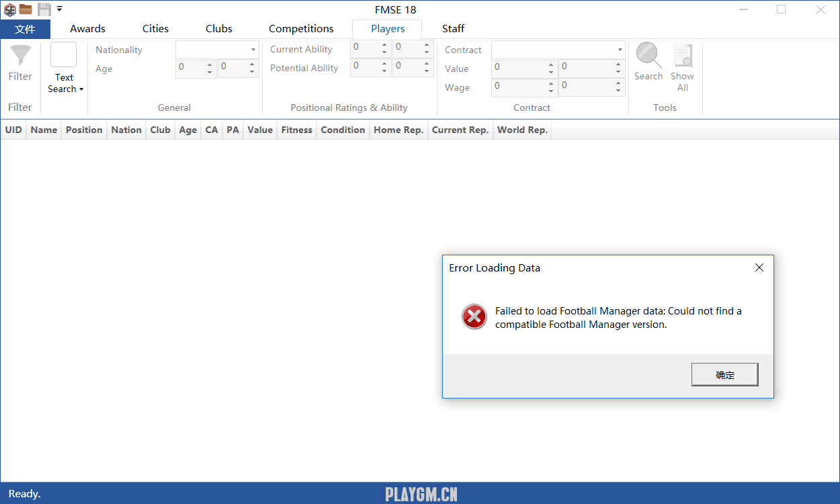Decrease maximum Age with down arrow

[x=252, y=72]
